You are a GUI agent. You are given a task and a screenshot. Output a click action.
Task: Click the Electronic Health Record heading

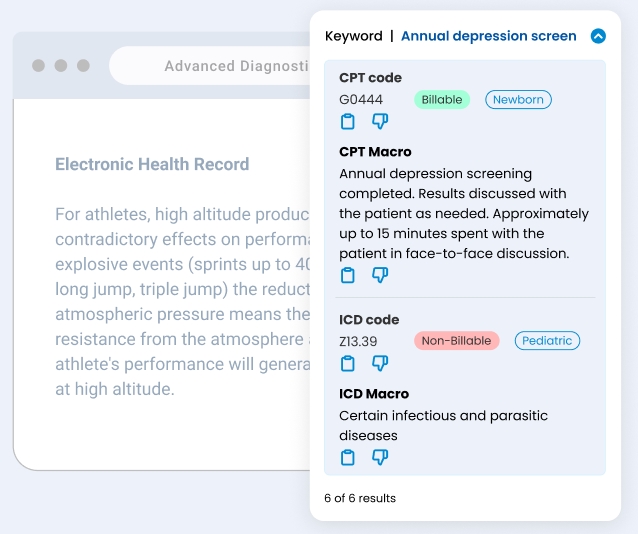pyautogui.click(x=152, y=164)
